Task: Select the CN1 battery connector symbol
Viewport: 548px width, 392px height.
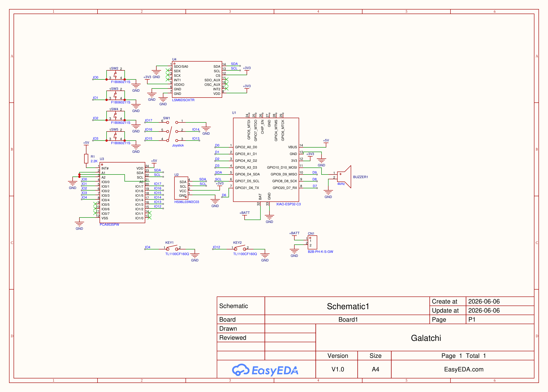Action: point(312,242)
